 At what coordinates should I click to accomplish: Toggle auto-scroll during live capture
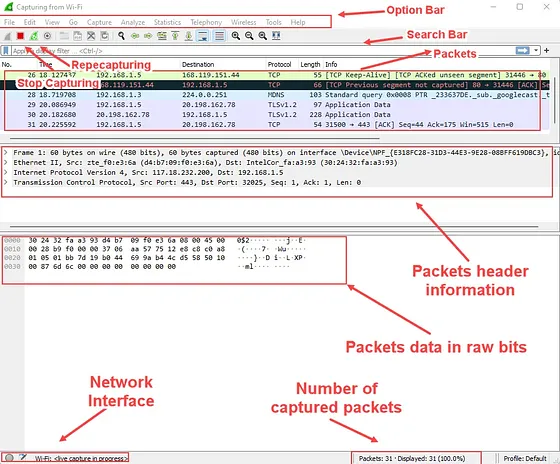pyautogui.click(x=203, y=36)
